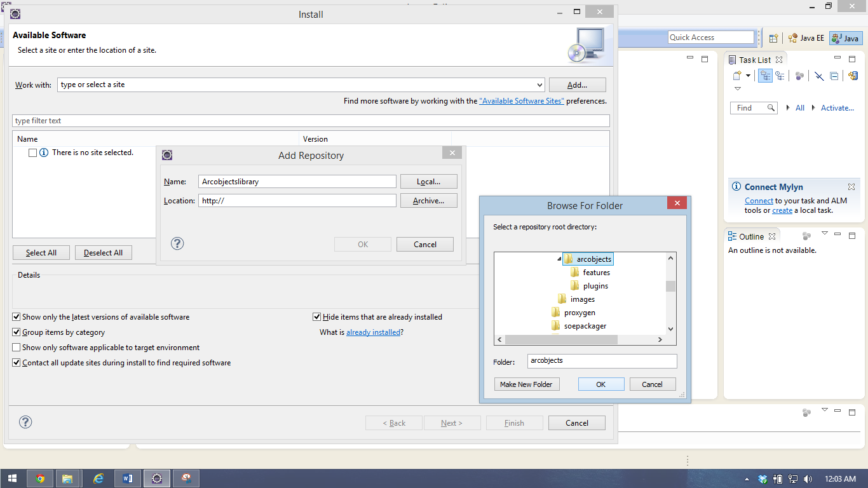
Task: Click the Synchronize icon in Task List toolbar
Action: click(x=853, y=76)
